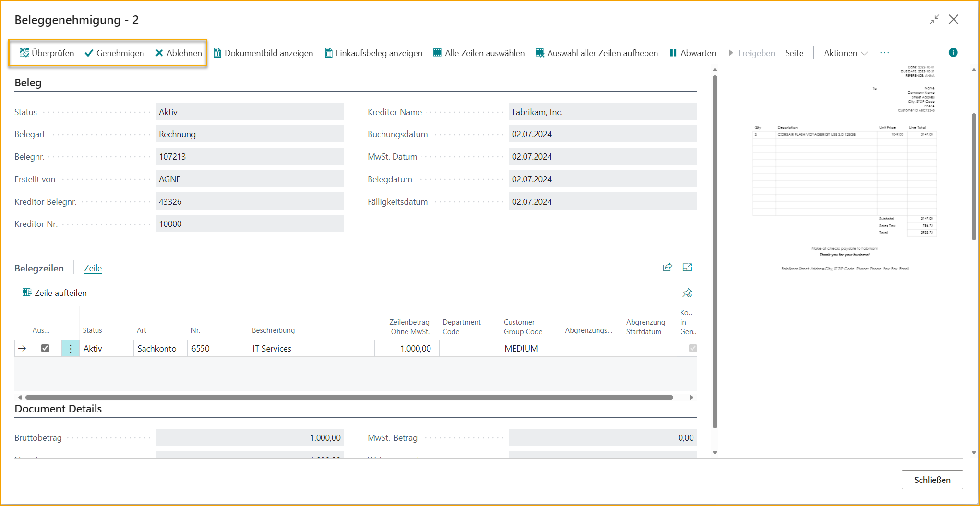Toggle the checkbox at the row's right end

[693, 348]
